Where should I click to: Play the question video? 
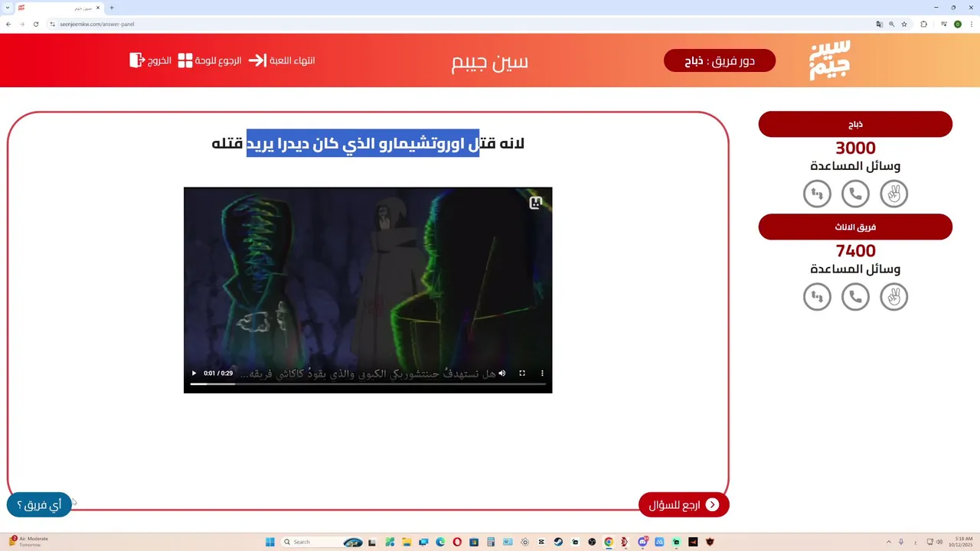pyautogui.click(x=194, y=373)
